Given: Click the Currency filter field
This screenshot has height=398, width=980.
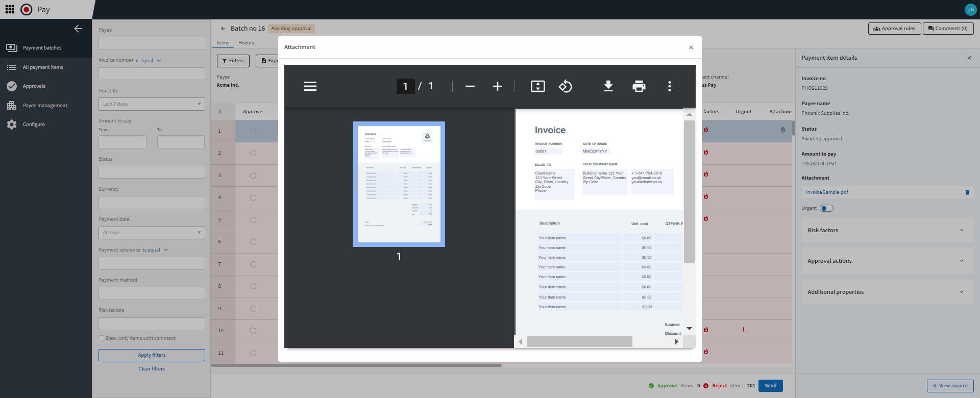Looking at the screenshot, I should coord(152,203).
